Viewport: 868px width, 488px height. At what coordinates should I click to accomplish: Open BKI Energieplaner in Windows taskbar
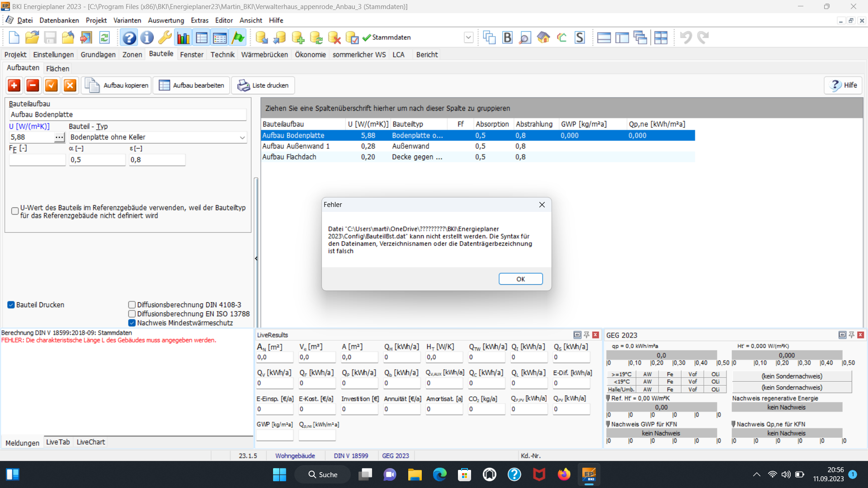click(589, 474)
